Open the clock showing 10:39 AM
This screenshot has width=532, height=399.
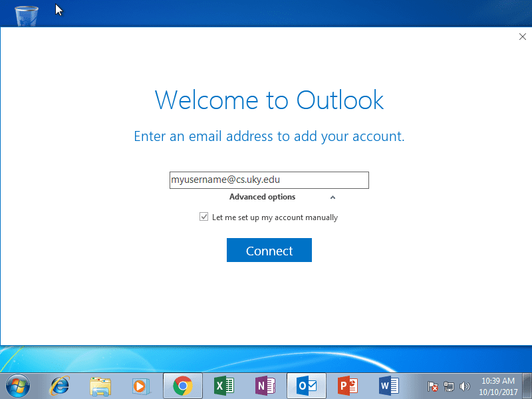click(498, 386)
